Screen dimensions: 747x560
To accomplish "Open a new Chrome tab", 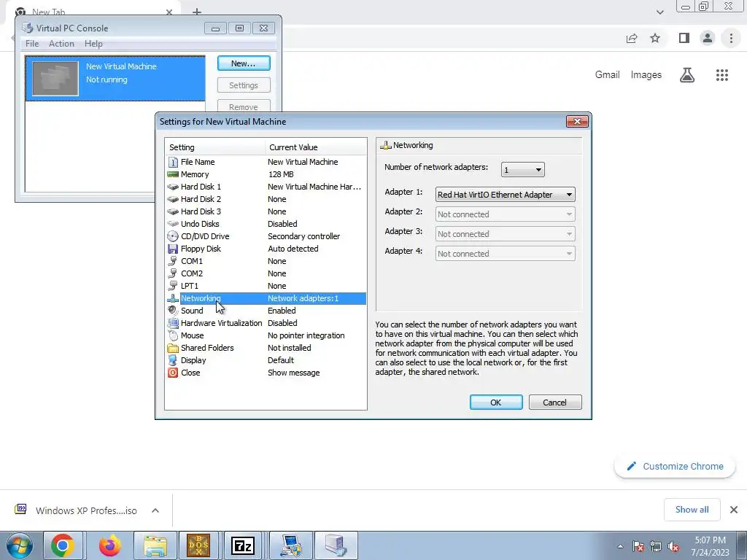I will [197, 12].
